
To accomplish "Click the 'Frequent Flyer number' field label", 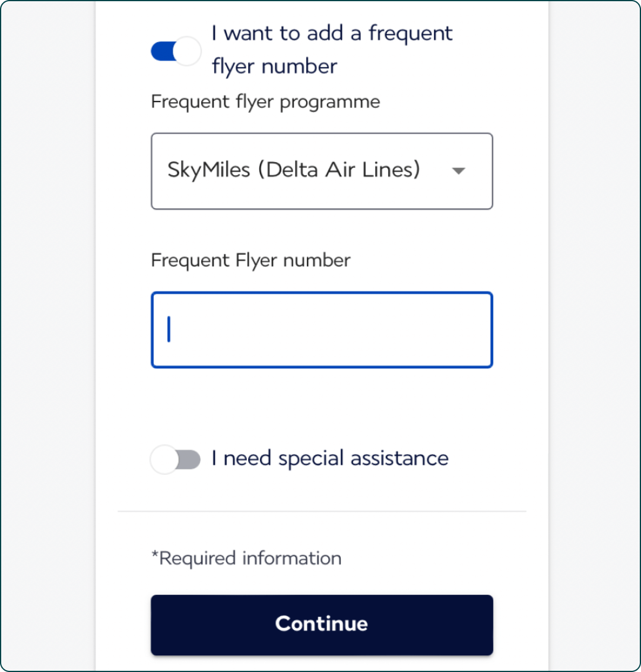I will tap(250, 261).
